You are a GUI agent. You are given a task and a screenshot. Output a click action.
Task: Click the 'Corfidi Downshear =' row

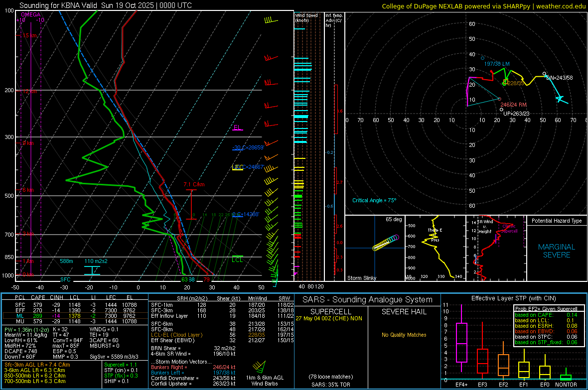coord(193,378)
